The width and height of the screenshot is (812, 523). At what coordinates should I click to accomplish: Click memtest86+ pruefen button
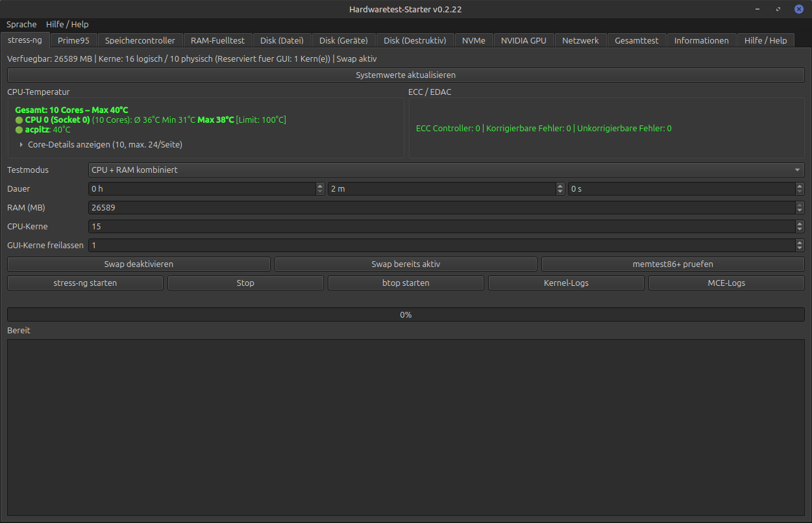pyautogui.click(x=673, y=264)
